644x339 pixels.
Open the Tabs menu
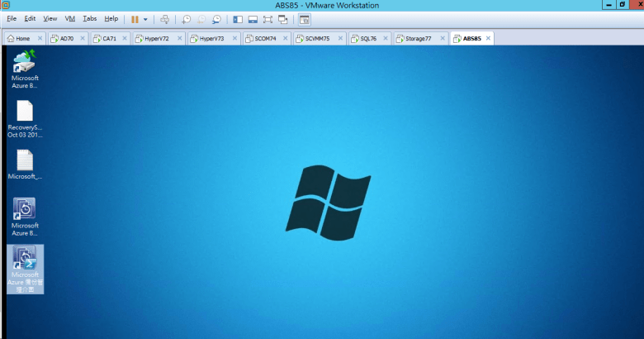(x=89, y=18)
